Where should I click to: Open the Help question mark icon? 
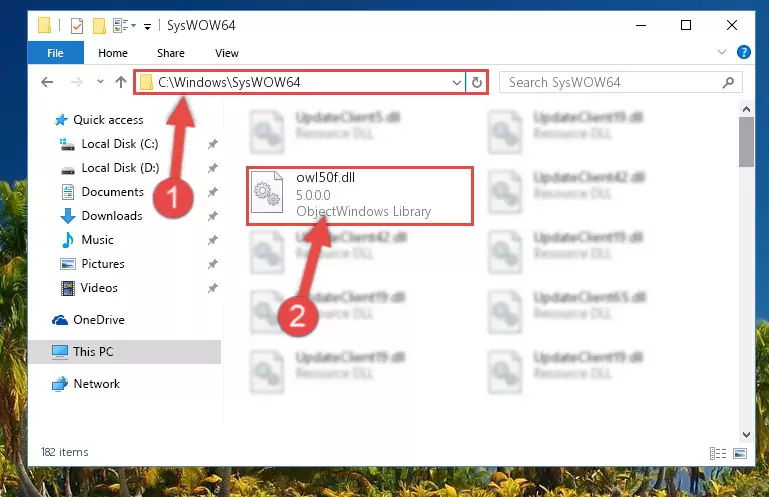[x=743, y=52]
